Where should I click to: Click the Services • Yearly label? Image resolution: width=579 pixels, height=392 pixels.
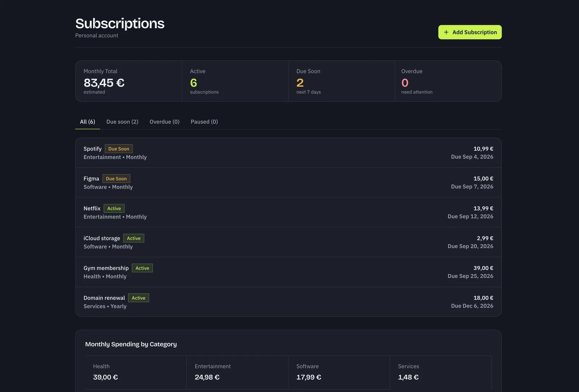(105, 306)
